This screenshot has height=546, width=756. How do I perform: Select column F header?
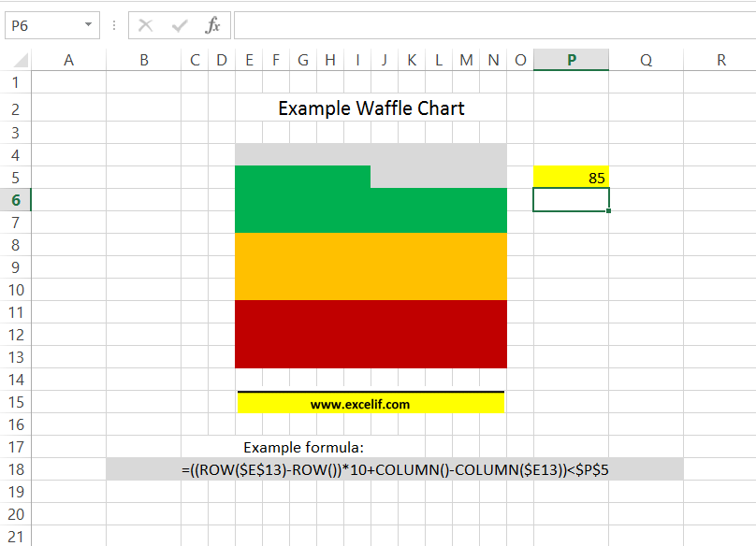point(276,60)
